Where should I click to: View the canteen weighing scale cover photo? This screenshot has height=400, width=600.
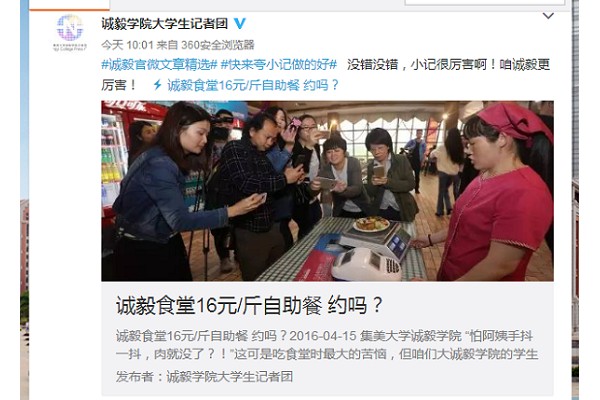(x=327, y=191)
